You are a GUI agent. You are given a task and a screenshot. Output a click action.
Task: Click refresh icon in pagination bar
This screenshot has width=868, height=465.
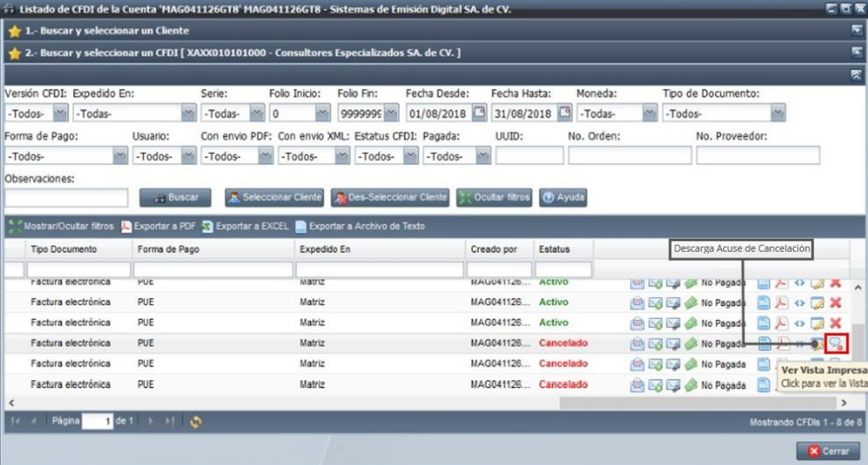(195, 423)
